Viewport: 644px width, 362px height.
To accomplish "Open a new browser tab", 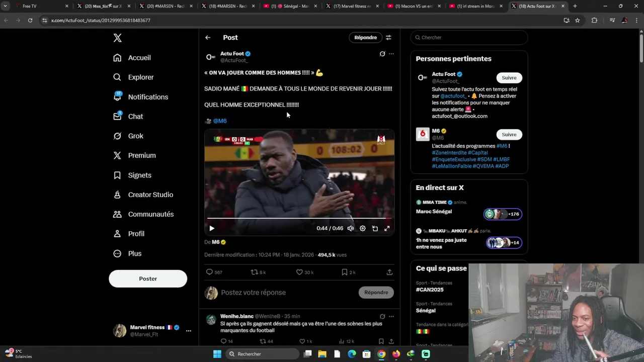I will click(575, 6).
